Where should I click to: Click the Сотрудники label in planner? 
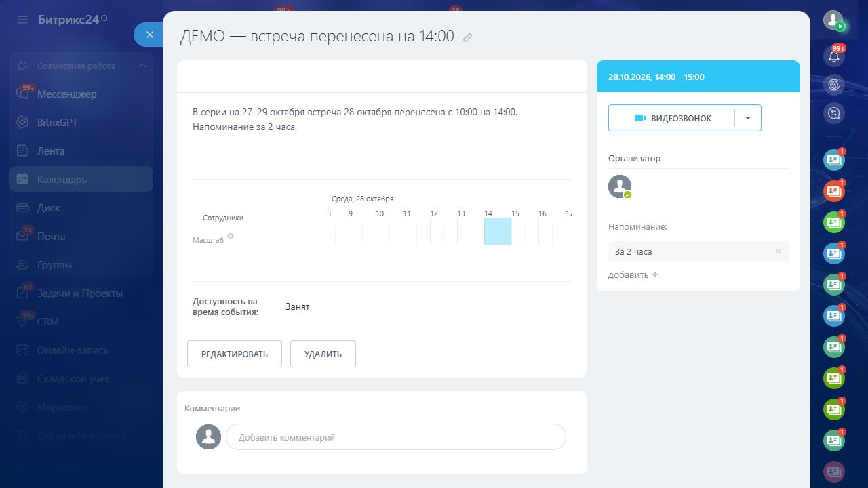click(223, 218)
